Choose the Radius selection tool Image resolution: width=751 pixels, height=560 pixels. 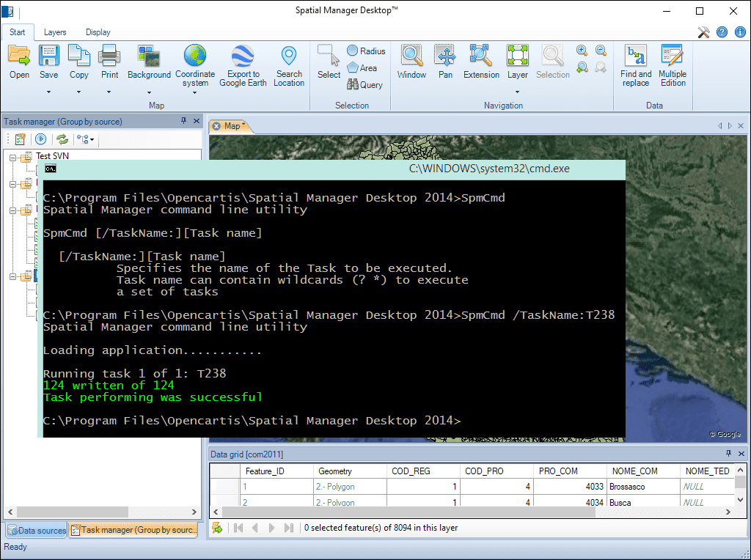point(367,51)
